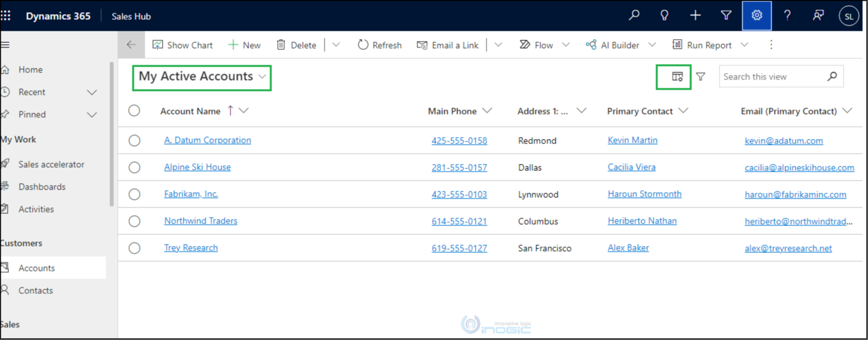Select the Northwind Traders row checkbox

pos(134,221)
